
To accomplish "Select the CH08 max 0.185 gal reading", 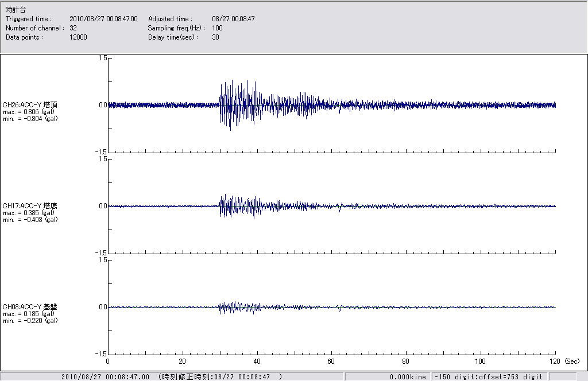I will pos(28,314).
